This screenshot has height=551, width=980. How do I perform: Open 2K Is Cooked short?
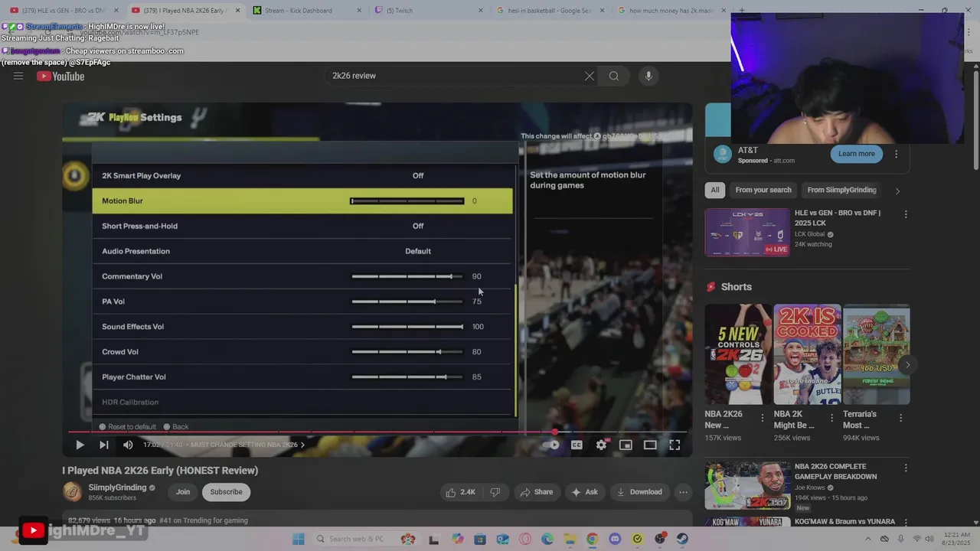coord(807,354)
